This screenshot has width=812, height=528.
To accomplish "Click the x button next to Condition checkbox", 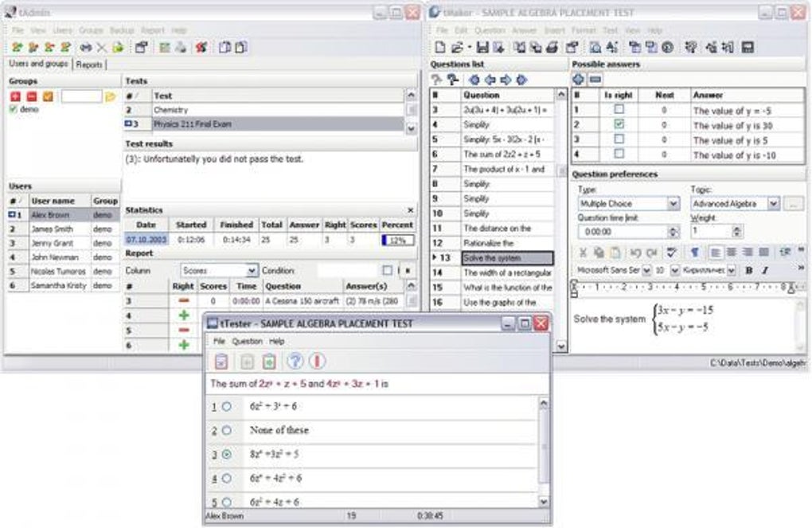I will (408, 270).
